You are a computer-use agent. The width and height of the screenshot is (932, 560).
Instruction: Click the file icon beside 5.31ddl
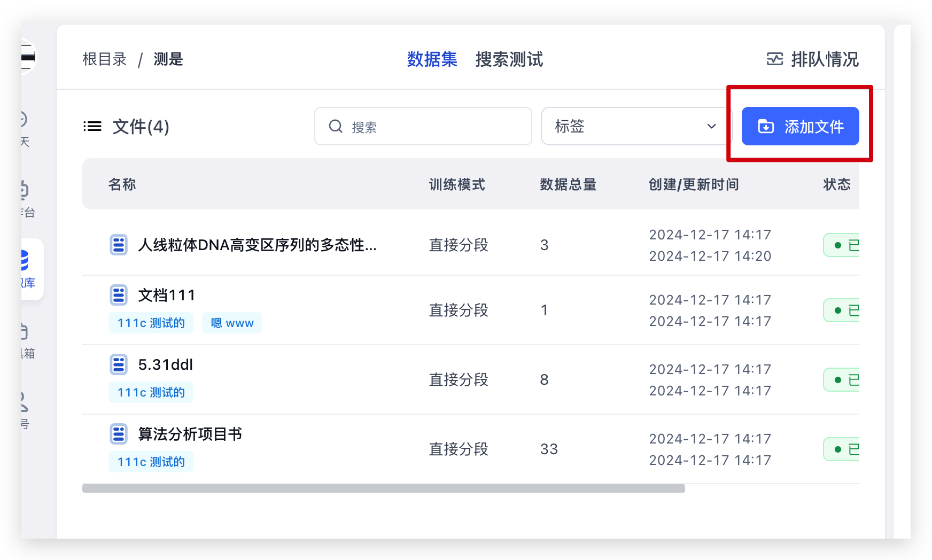(119, 364)
